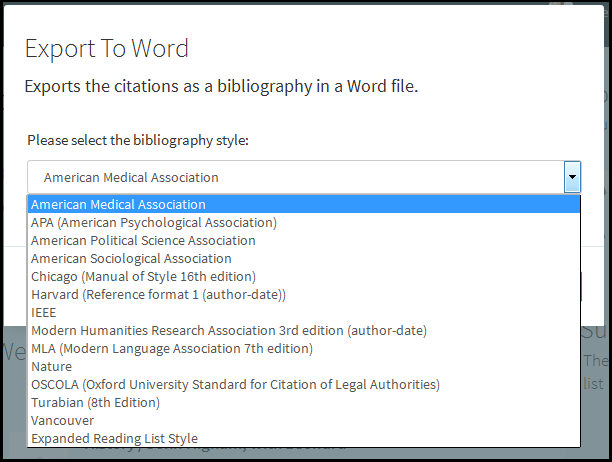612x462 pixels.
Task: Click 'Please select the bibliography style:' label
Action: [138, 140]
